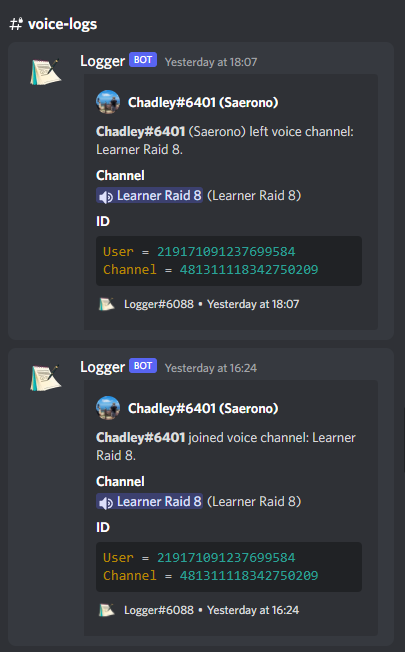Click the "Yesterday at 18:07" message timestamp
The image size is (405, 652).
coord(211,62)
